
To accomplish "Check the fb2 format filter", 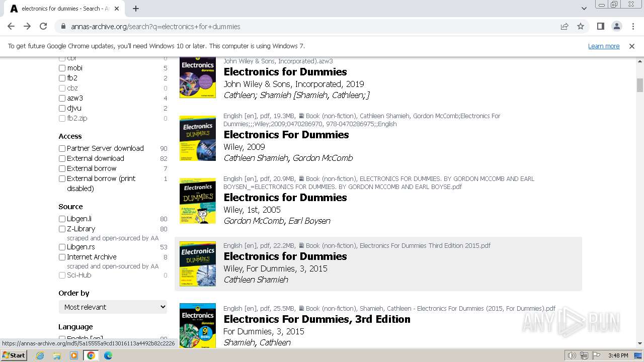I will point(62,78).
